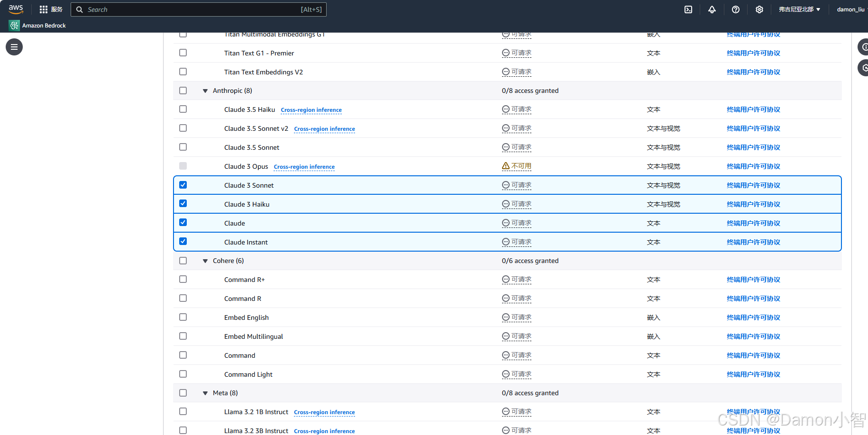Open the settings gear icon

[x=759, y=9]
